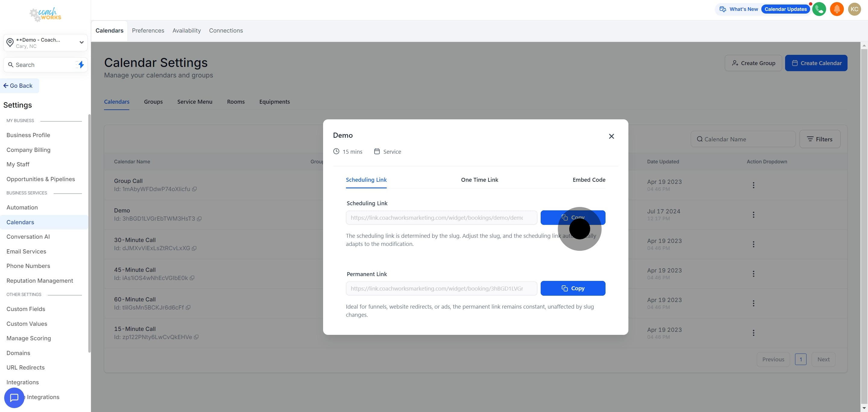
Task: Switch to the Embed Code tab
Action: click(x=589, y=180)
